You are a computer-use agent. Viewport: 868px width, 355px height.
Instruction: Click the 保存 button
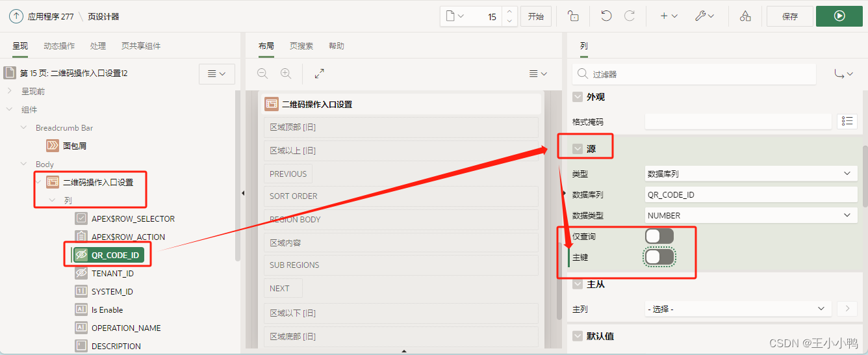pyautogui.click(x=790, y=16)
